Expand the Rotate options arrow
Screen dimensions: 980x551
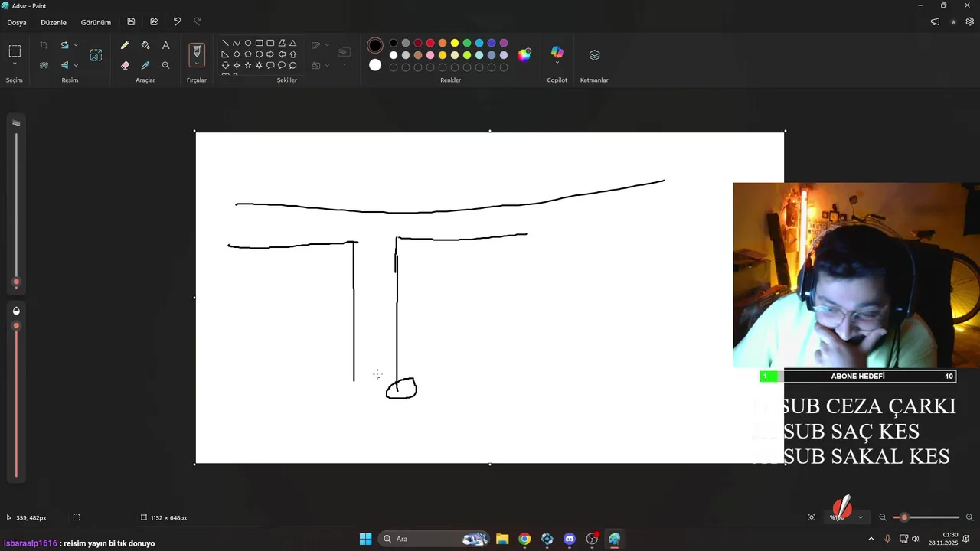[76, 45]
